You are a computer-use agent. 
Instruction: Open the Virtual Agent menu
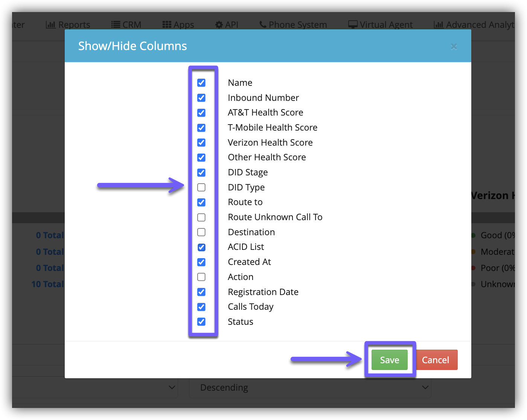[386, 25]
